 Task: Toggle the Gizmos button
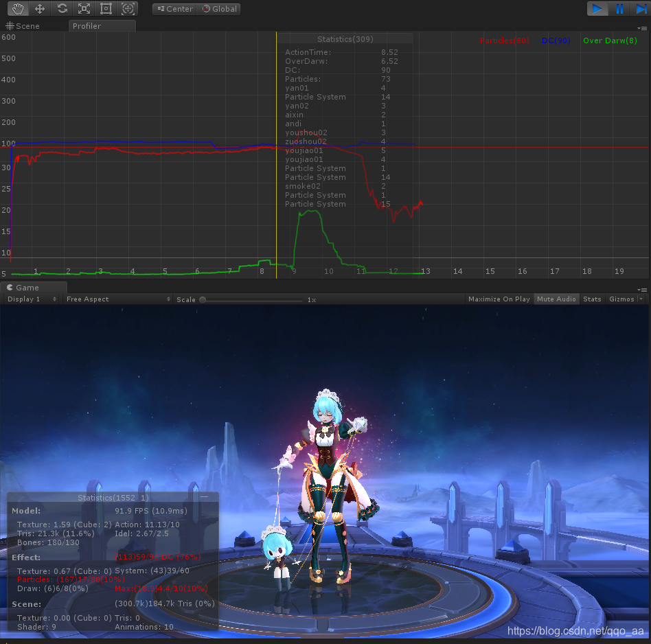tap(621, 299)
